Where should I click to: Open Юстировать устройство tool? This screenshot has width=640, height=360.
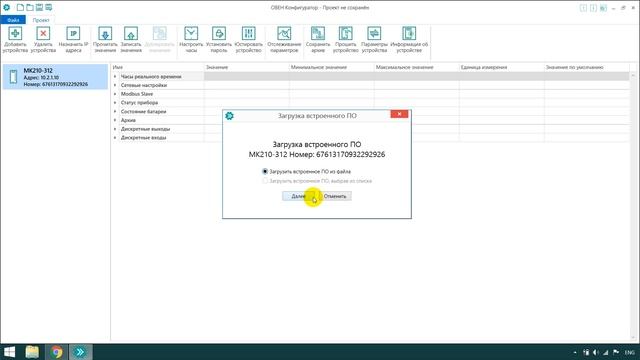(x=248, y=40)
